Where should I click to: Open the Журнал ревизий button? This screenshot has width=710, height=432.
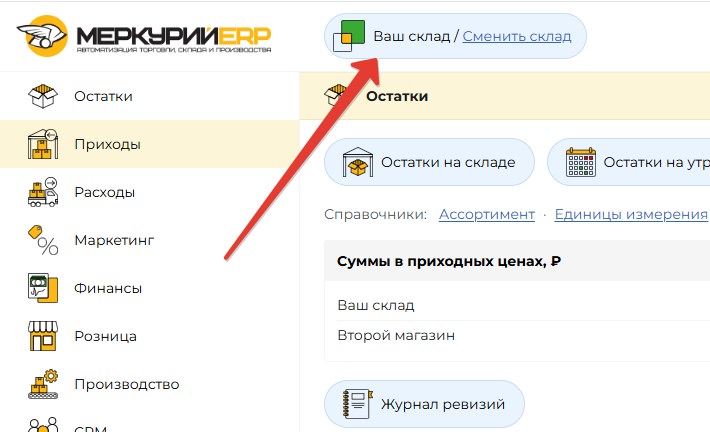click(x=424, y=404)
